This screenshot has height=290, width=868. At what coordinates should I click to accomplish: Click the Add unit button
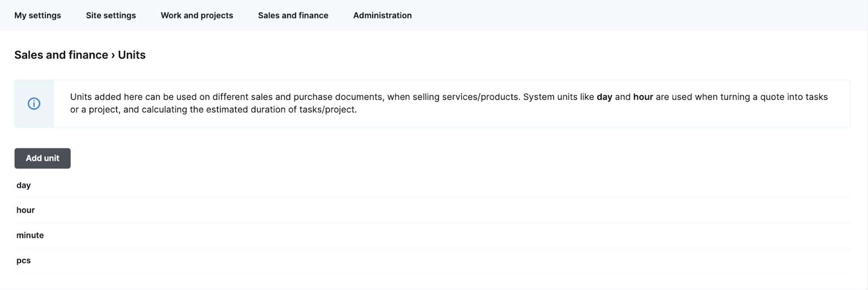pyautogui.click(x=42, y=158)
